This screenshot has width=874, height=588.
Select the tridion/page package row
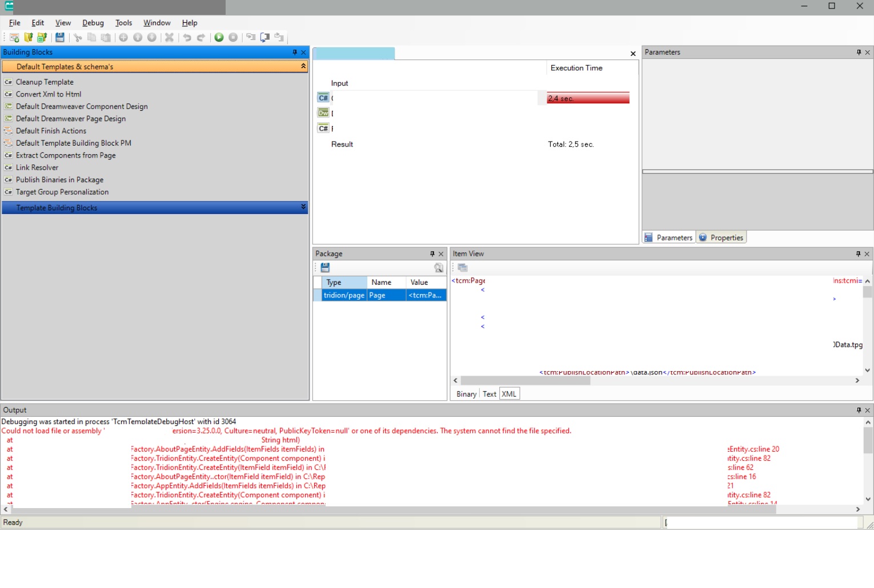click(x=380, y=295)
